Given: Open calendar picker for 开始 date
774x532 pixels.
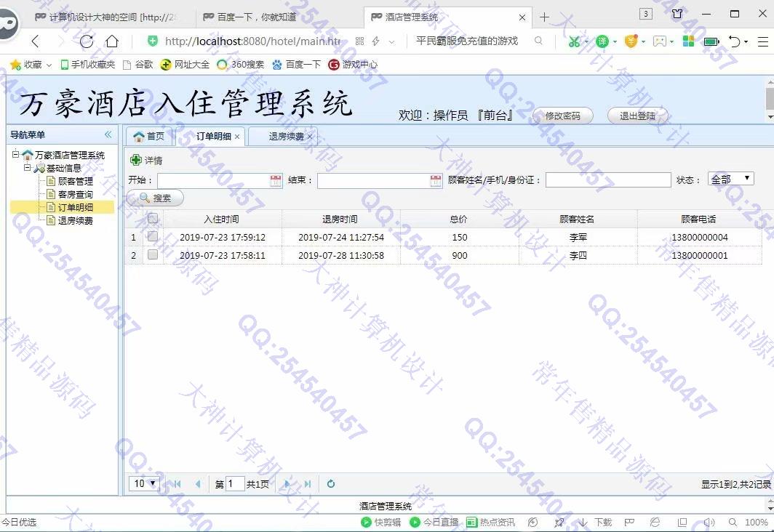Looking at the screenshot, I should coord(276,180).
